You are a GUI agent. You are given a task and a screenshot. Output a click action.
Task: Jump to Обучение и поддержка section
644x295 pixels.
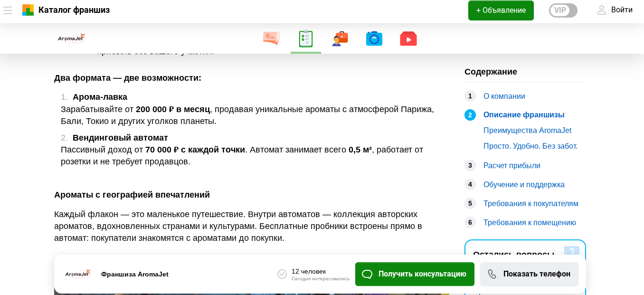point(524,185)
